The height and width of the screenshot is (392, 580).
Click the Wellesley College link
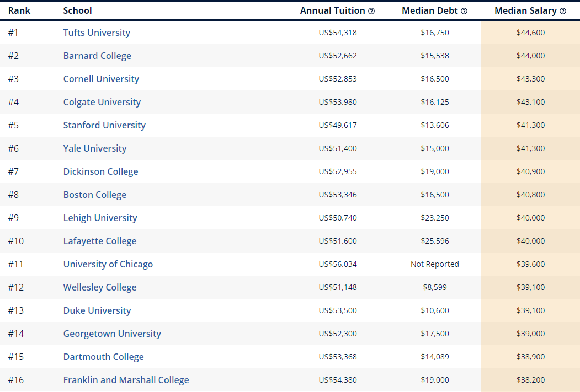(x=99, y=287)
